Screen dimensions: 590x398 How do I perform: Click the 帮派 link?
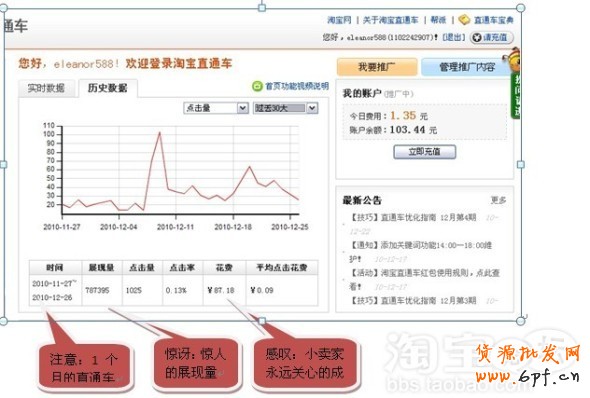tap(438, 20)
